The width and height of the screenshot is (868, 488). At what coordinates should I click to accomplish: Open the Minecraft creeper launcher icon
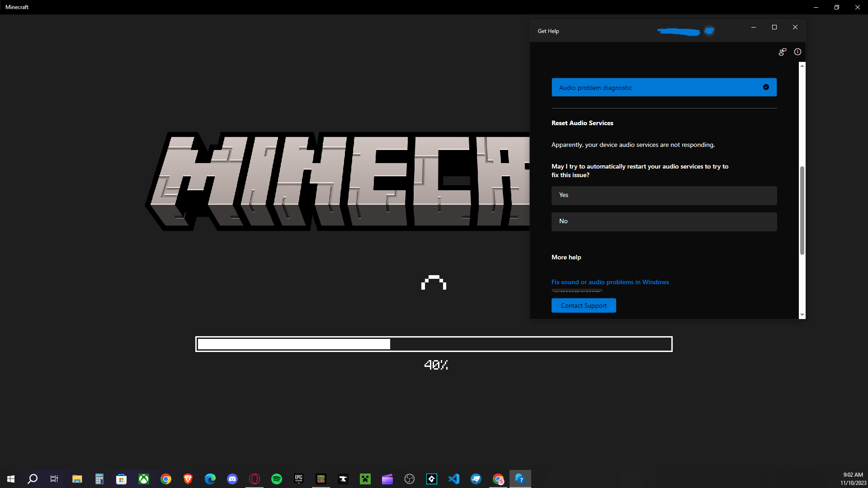tap(365, 479)
